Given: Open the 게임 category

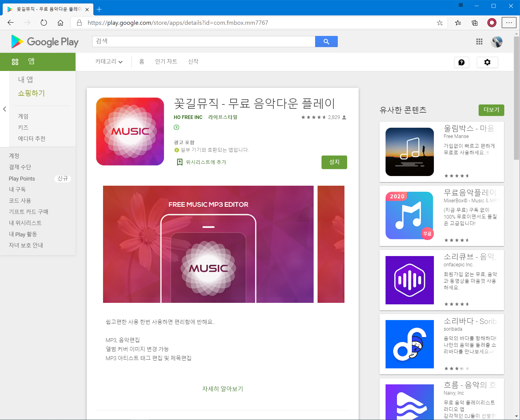Looking at the screenshot, I should (23, 116).
